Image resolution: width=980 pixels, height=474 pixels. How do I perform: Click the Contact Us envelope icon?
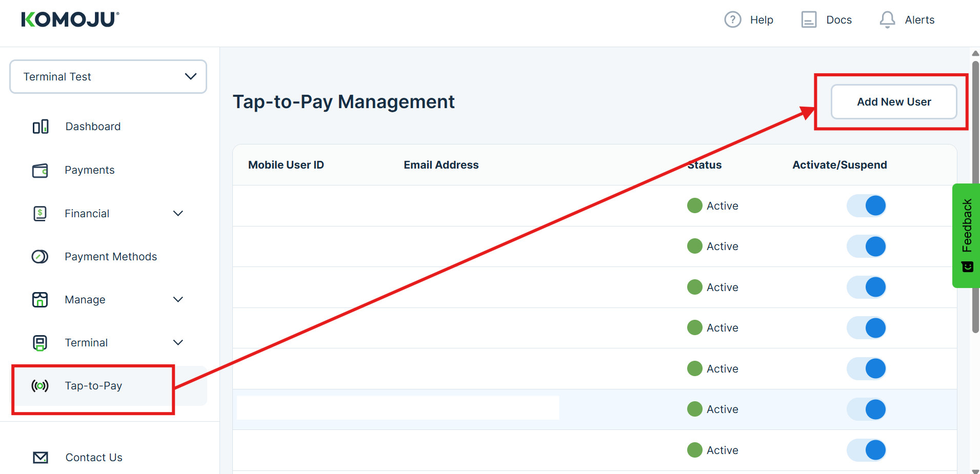point(40,457)
